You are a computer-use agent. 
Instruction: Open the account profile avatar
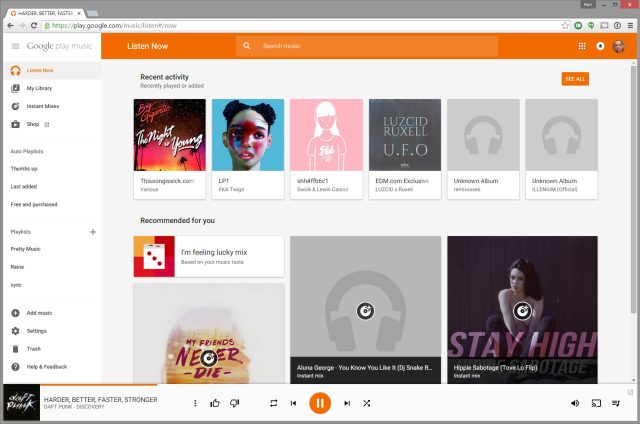point(619,46)
